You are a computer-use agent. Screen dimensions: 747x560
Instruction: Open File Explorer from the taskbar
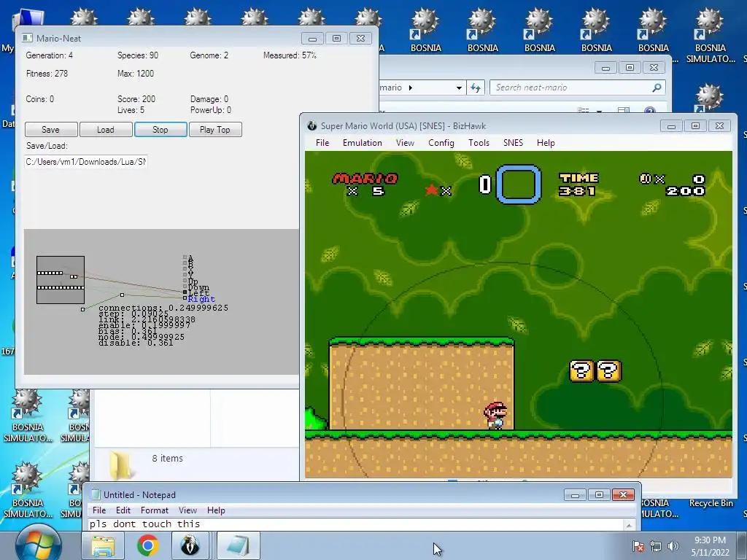(103, 545)
